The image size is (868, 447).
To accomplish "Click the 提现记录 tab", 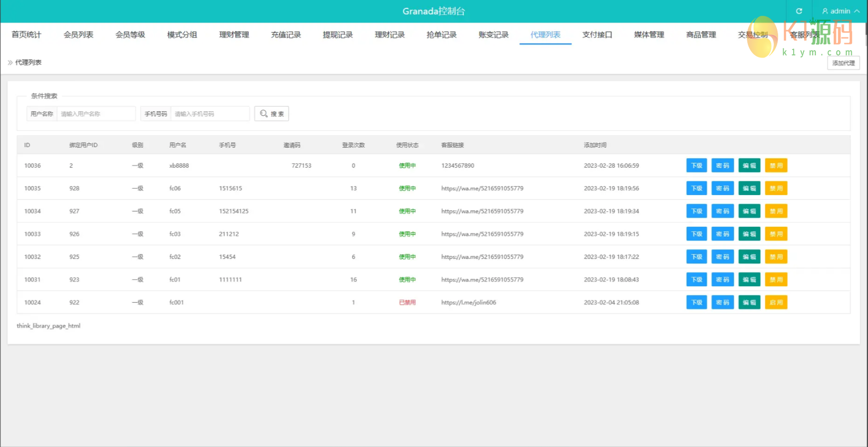I will 338,35.
